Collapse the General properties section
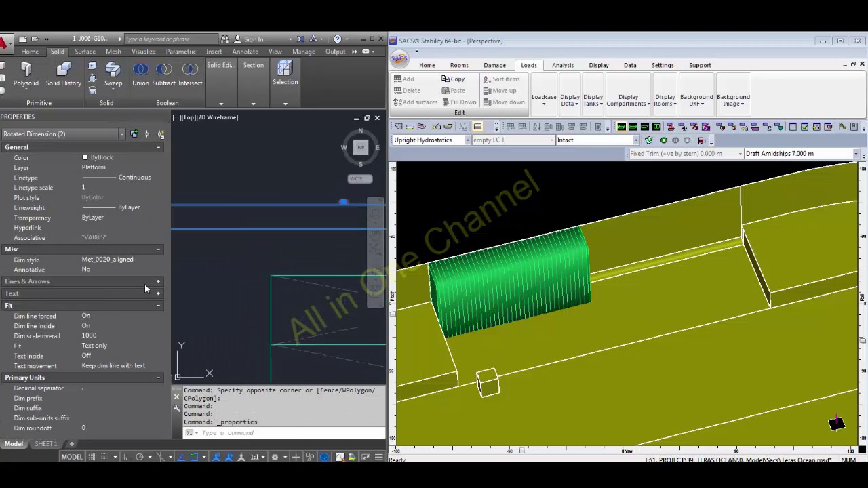This screenshot has width=868, height=488. (x=158, y=147)
